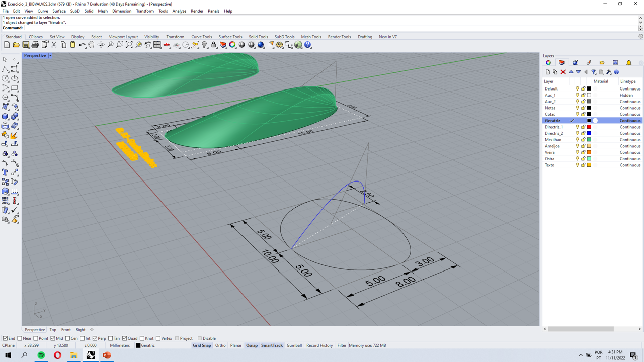
Task: Toggle the SmartTrack status button
Action: coord(272,345)
